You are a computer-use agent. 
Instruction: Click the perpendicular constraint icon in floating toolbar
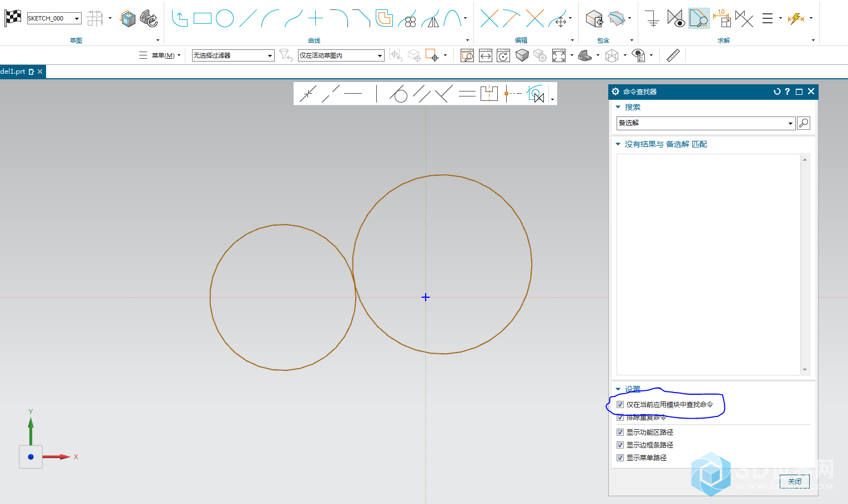tap(444, 94)
